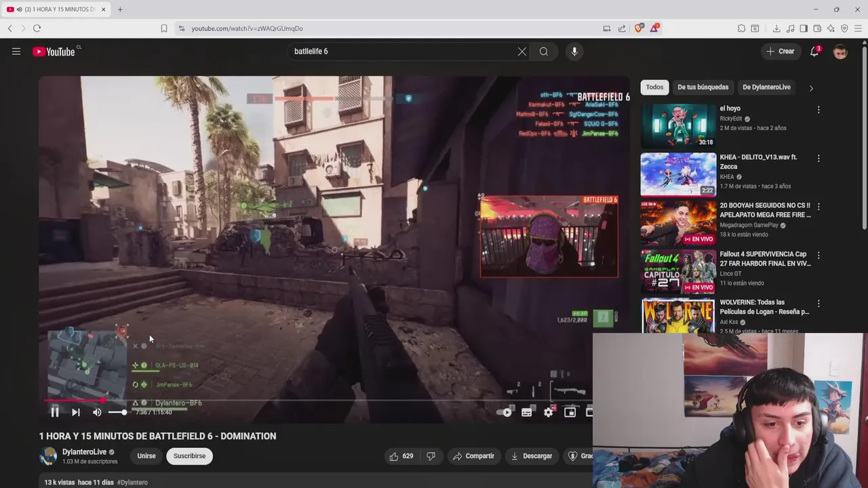The image size is (868, 488).
Task: Select the Todos filter chip
Action: (x=654, y=87)
